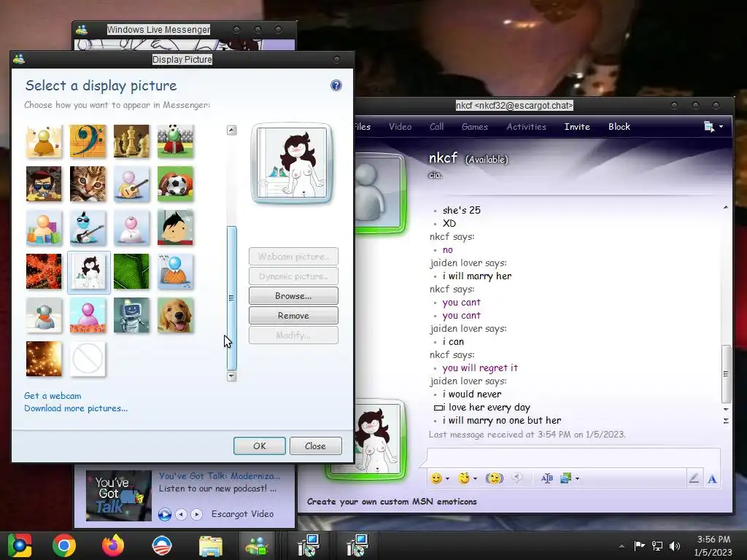
Task: Expand the background picture dropdown arrow
Action: (x=578, y=478)
